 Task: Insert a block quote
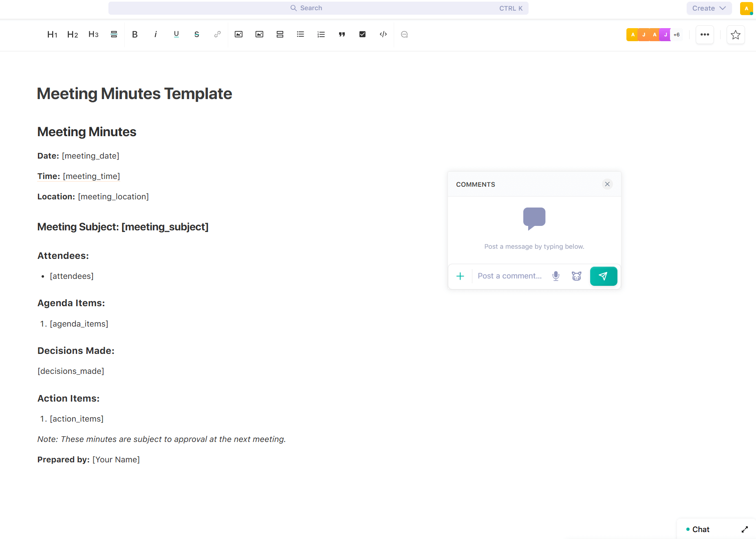(x=342, y=35)
